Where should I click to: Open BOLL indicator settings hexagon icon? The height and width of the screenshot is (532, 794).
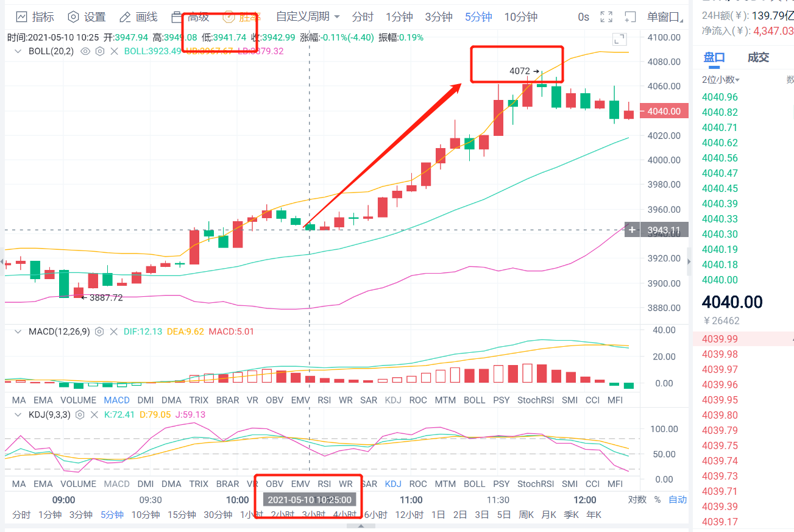tap(99, 51)
